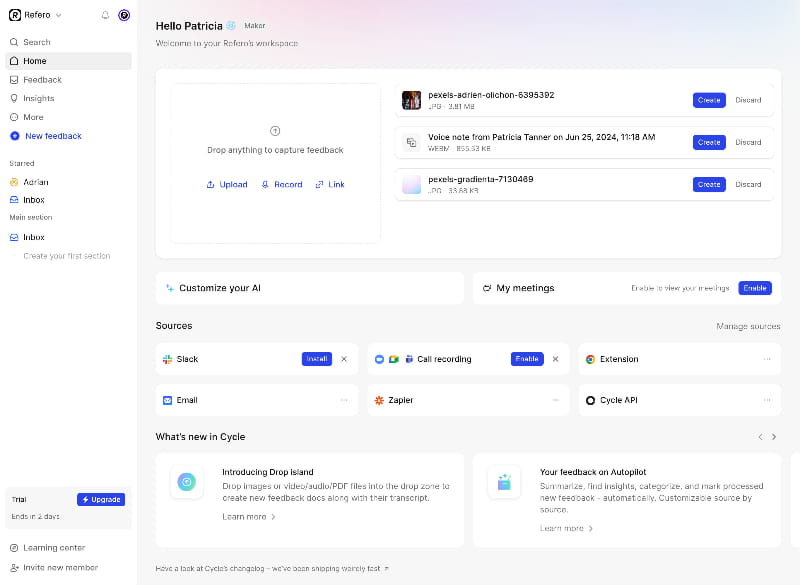Enable the Call recording source
Viewport: 800px width, 585px height.
[527, 358]
